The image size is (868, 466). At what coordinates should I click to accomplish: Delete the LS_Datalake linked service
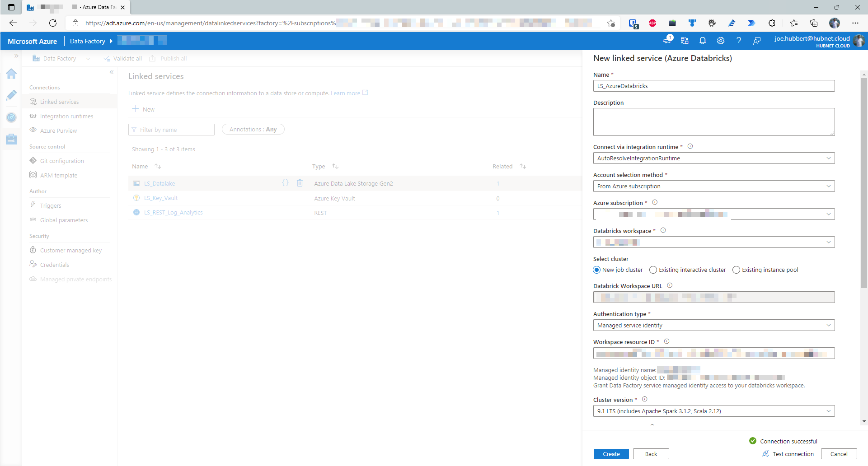click(300, 183)
